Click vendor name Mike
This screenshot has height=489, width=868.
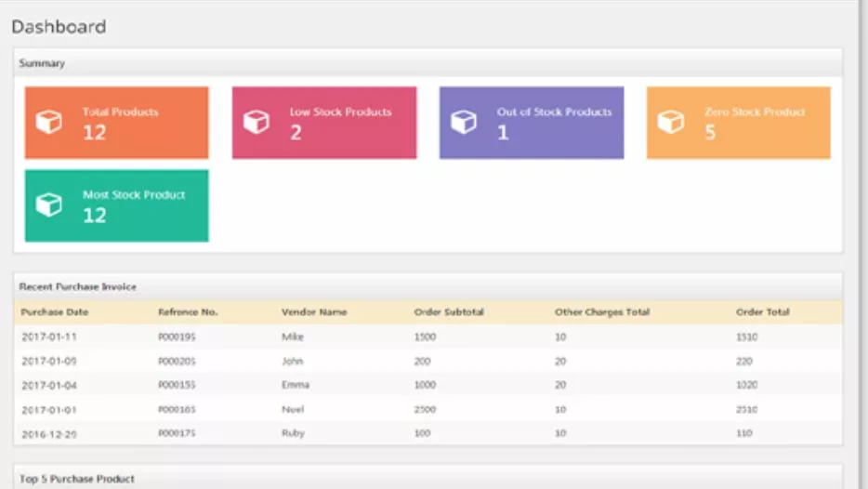coord(293,337)
